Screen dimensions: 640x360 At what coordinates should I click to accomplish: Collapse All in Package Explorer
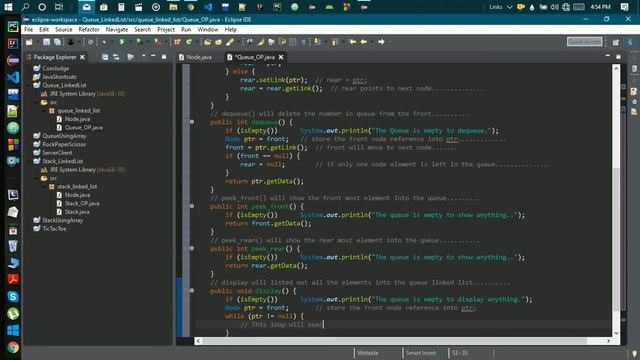(105, 57)
